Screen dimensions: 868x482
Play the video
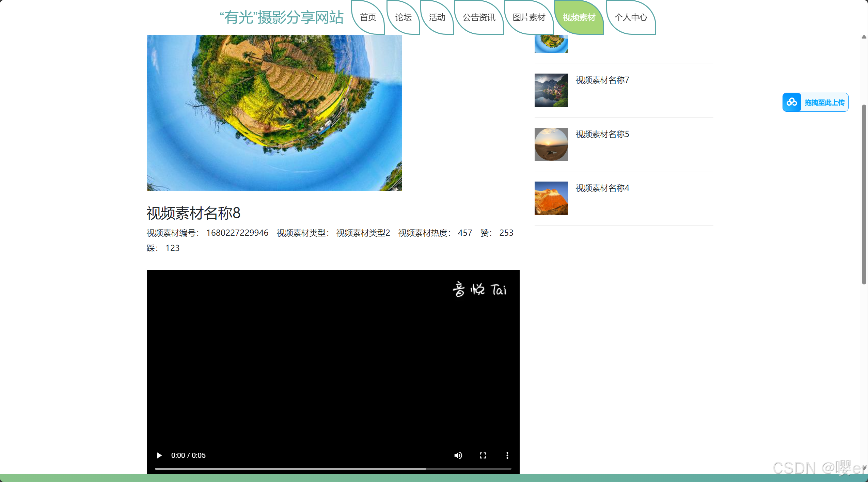coord(159,455)
